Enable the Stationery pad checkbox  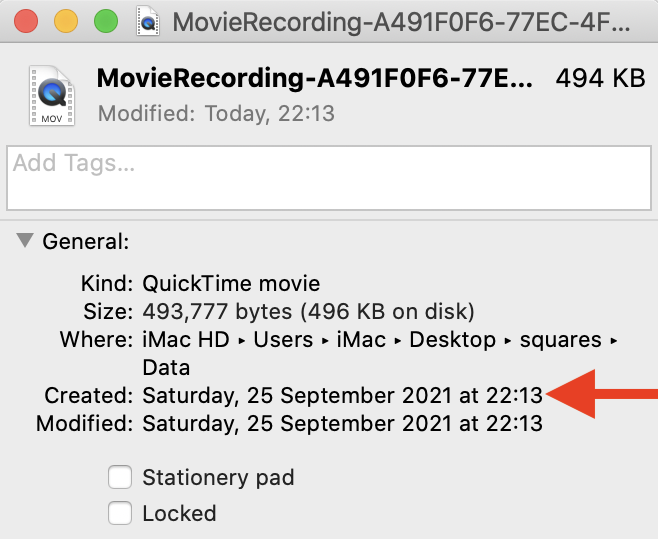[120, 477]
